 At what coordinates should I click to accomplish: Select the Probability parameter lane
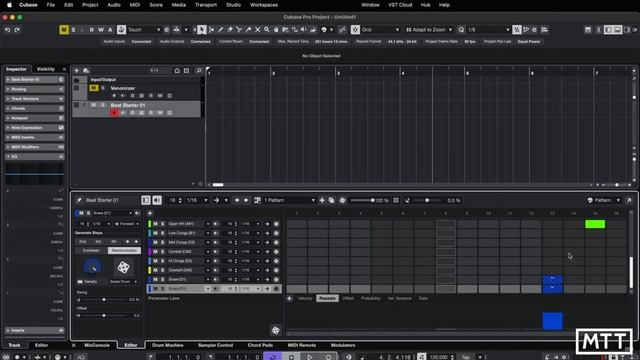(371, 298)
